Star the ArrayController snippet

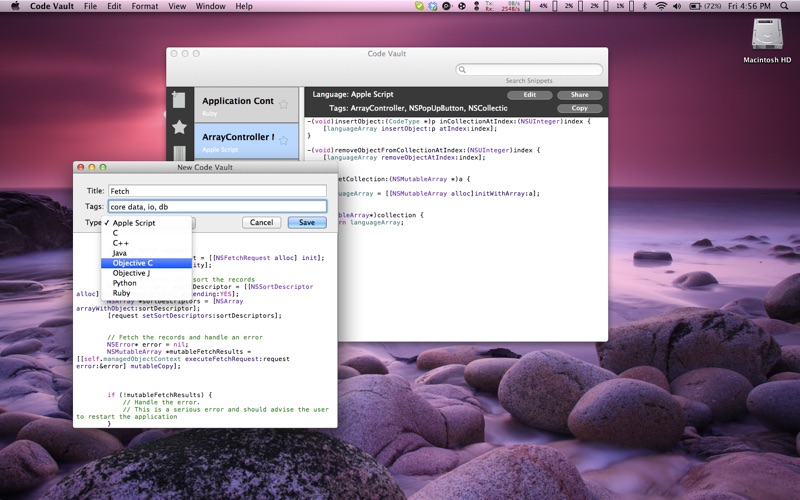[284, 140]
